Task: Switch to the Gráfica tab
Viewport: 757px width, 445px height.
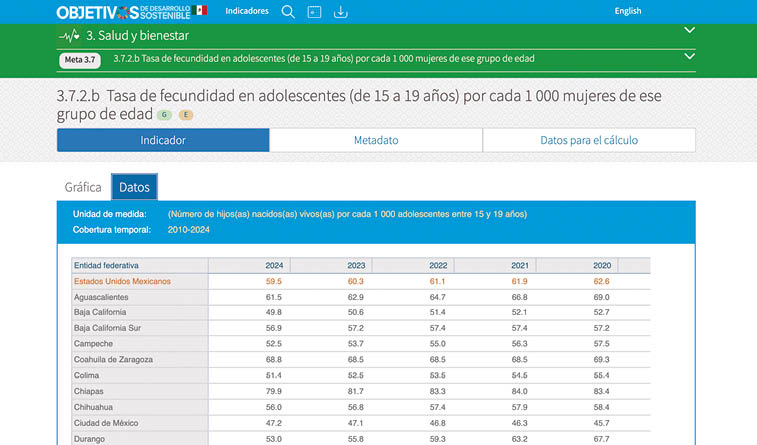Action: tap(83, 187)
